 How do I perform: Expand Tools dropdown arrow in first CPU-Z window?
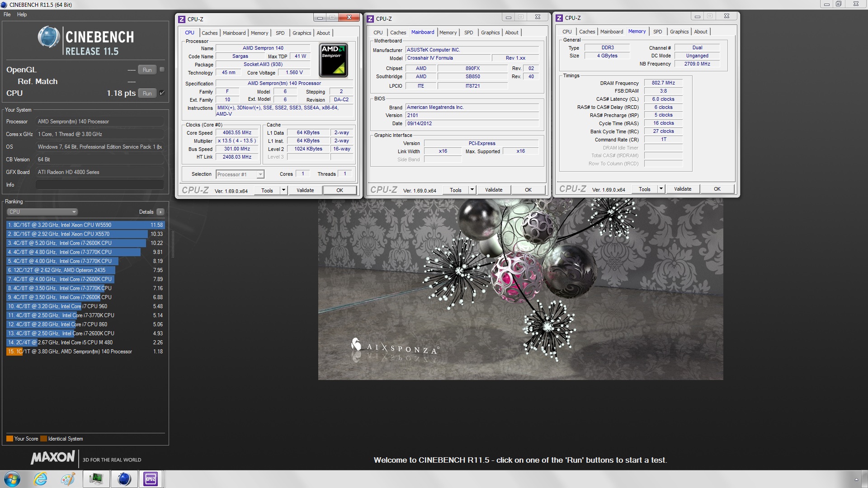(284, 190)
